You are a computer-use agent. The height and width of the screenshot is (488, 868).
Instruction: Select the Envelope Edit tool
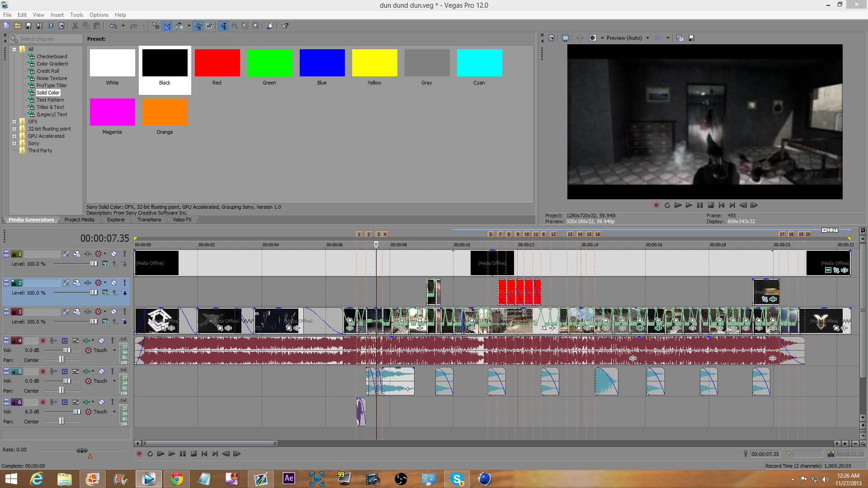click(234, 26)
